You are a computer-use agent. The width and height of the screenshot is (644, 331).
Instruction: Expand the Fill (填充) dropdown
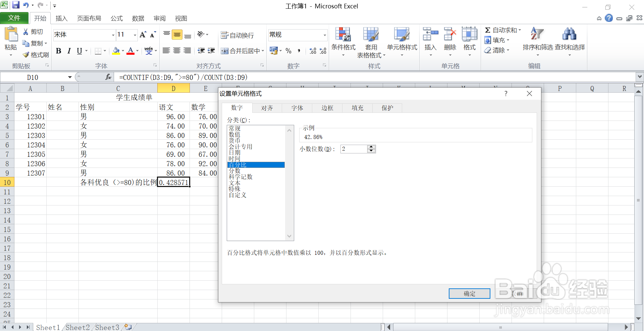(508, 40)
